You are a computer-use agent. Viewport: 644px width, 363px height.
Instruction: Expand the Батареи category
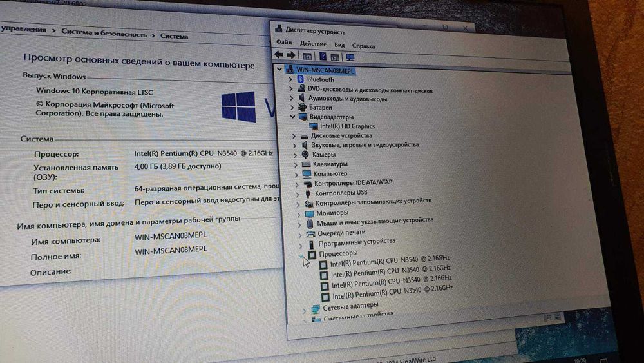click(x=292, y=107)
